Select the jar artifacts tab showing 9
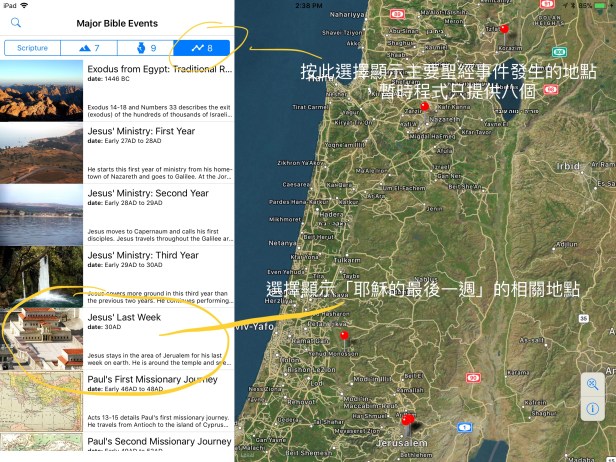Screen dimensions: 616x462 point(145,48)
